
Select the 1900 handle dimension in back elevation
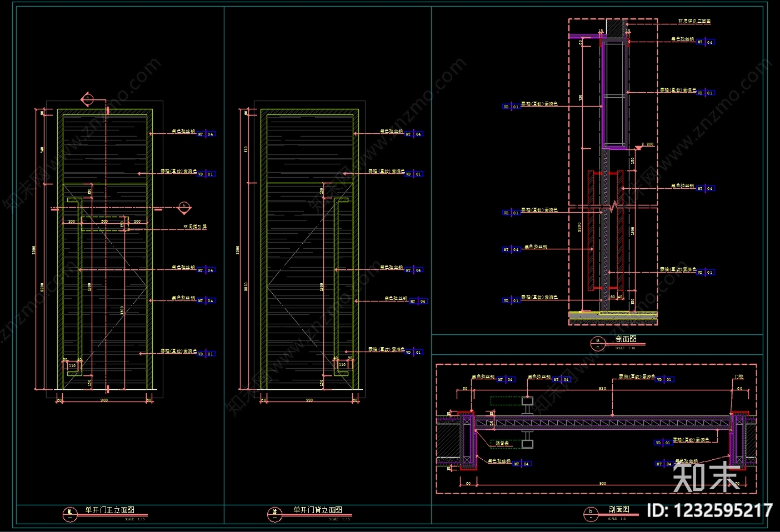pyautogui.click(x=322, y=287)
